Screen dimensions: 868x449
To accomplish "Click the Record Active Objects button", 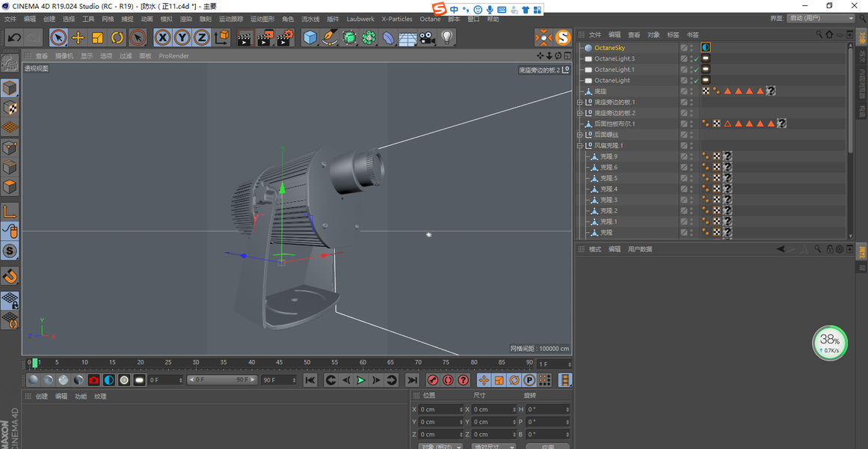I will tap(433, 380).
